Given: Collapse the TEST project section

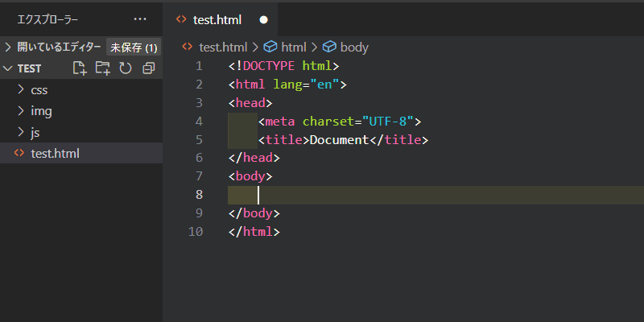Looking at the screenshot, I should click(x=8, y=68).
